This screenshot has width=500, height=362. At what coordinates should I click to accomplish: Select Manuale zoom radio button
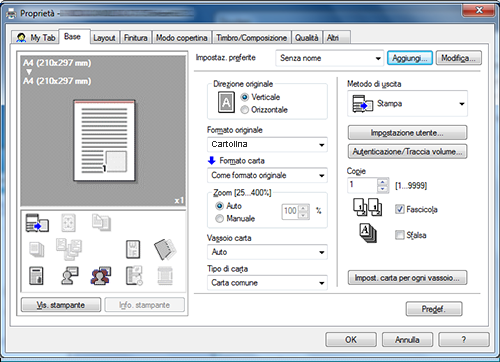coord(219,219)
